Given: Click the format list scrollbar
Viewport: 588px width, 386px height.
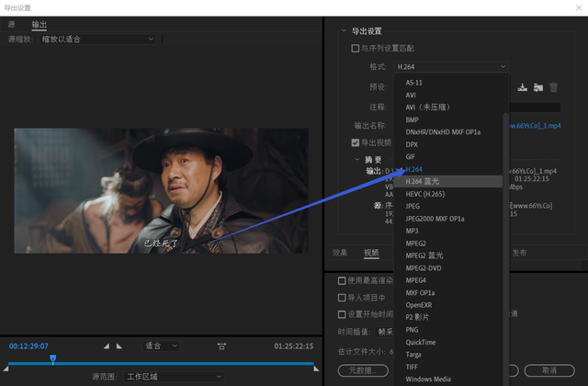Looking at the screenshot, I should 505,247.
